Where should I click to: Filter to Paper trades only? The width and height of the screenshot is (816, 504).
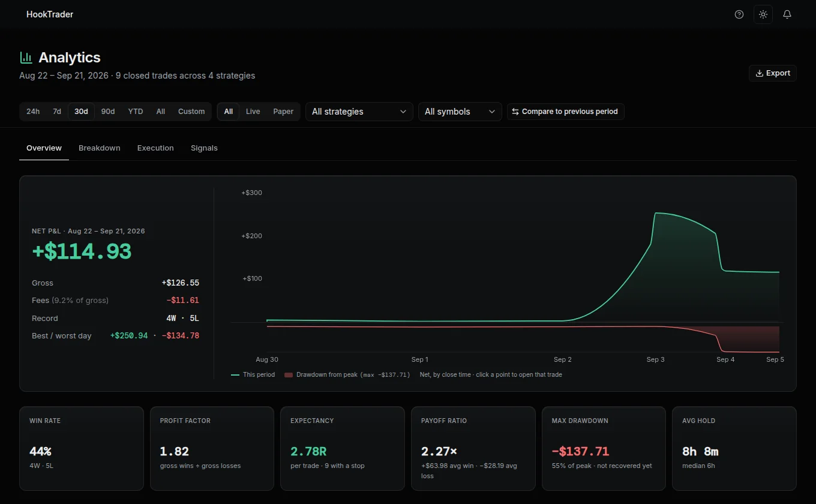click(x=283, y=112)
